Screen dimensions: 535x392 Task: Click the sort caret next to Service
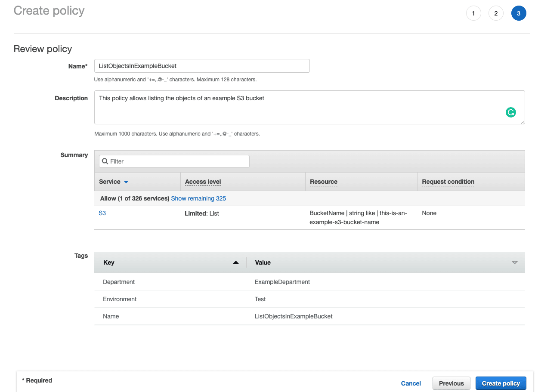[x=126, y=182]
